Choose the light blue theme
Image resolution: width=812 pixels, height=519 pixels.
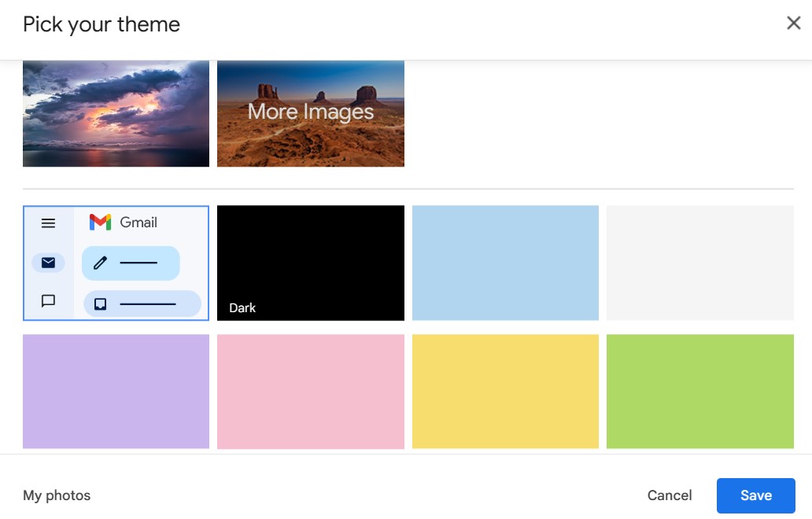click(505, 263)
